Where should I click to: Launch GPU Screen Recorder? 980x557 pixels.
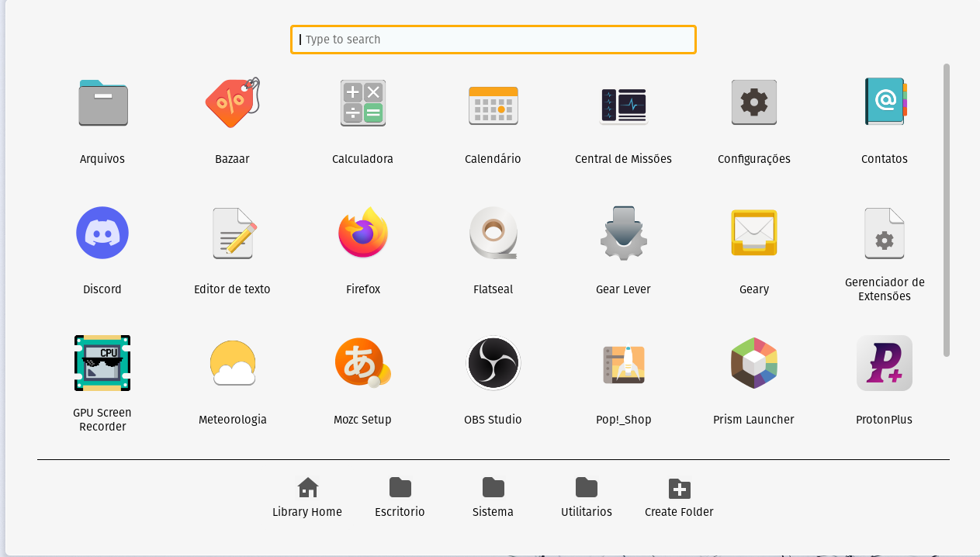102,364
